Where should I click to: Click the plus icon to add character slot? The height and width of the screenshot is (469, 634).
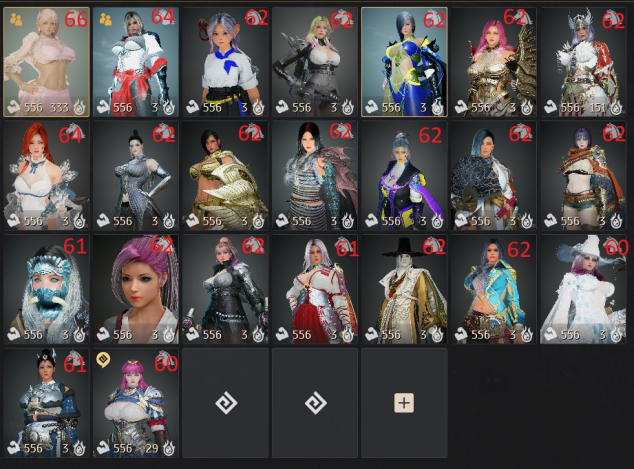click(x=404, y=403)
